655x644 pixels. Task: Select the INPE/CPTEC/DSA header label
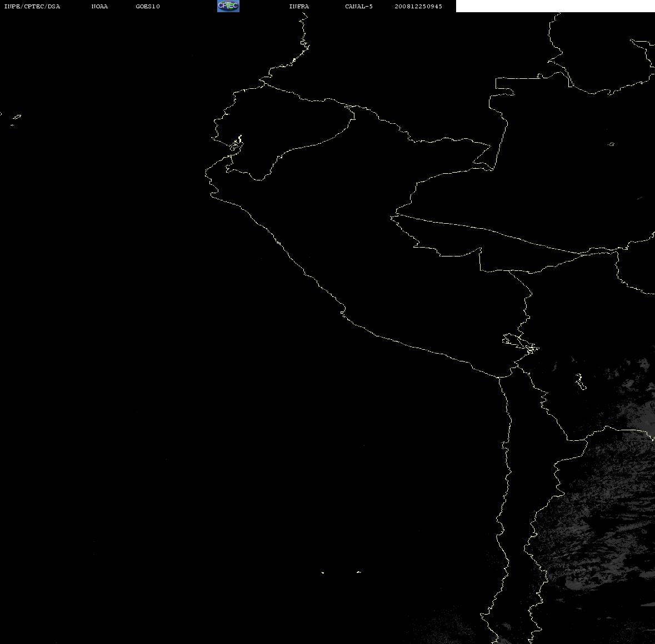(x=32, y=6)
